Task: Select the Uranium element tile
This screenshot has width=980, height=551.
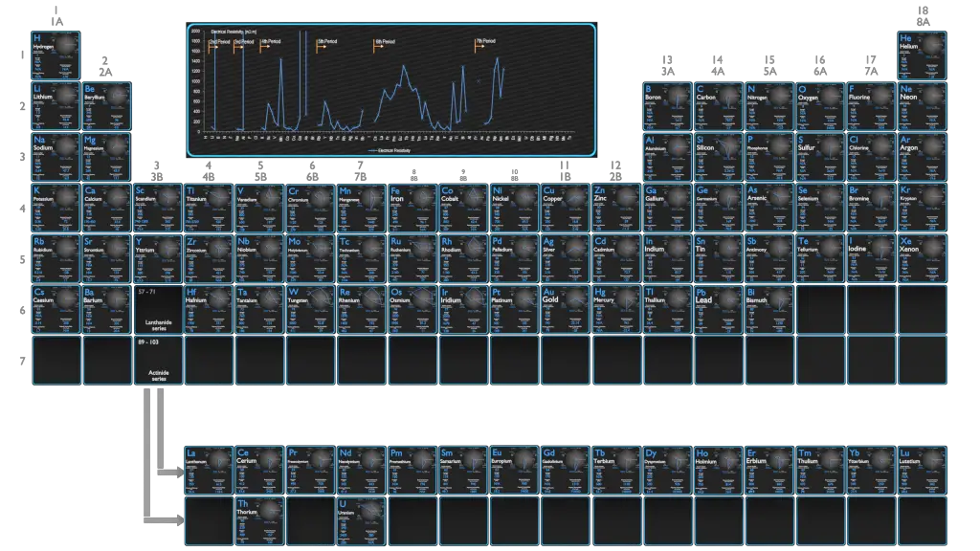Action: [x=362, y=520]
